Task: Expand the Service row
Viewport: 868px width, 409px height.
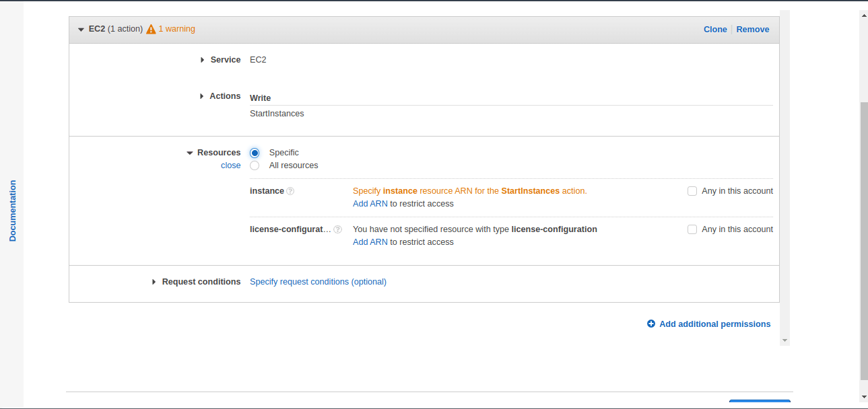Action: tap(202, 60)
